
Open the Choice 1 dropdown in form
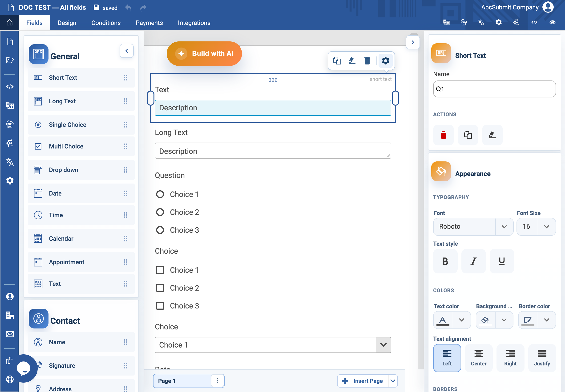coord(273,345)
